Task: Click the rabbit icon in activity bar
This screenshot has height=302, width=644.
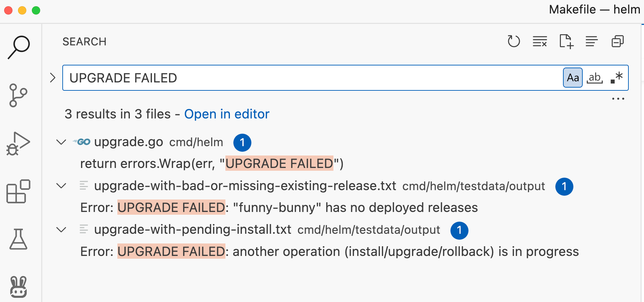Action: pos(18,287)
